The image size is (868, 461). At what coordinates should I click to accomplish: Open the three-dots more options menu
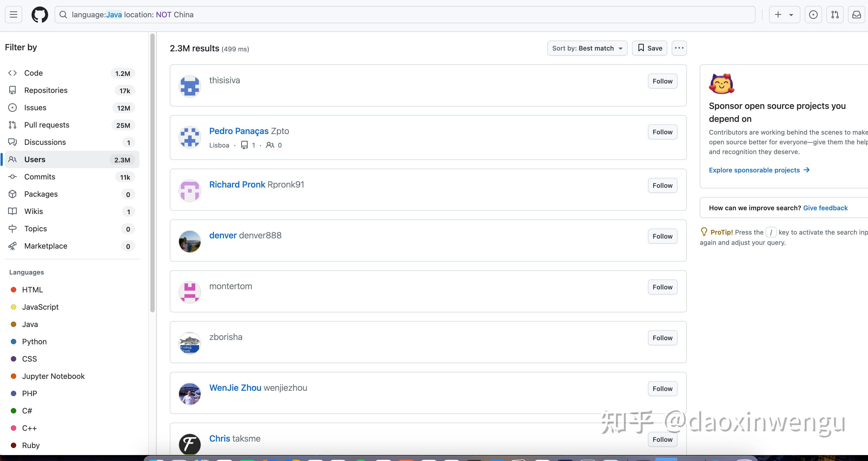(679, 48)
